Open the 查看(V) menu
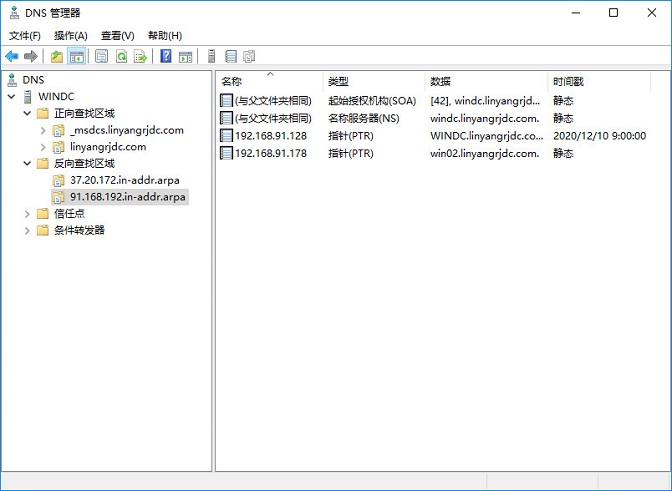 [117, 36]
